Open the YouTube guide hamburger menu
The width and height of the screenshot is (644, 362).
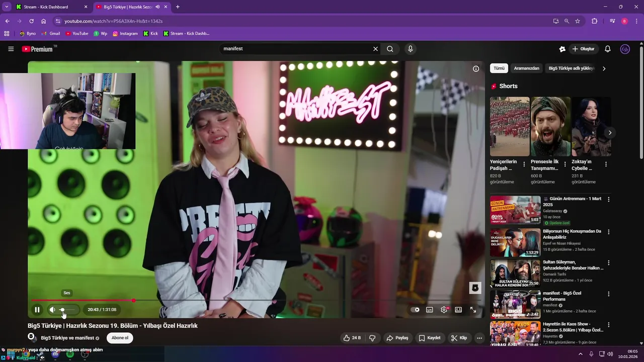(x=11, y=49)
